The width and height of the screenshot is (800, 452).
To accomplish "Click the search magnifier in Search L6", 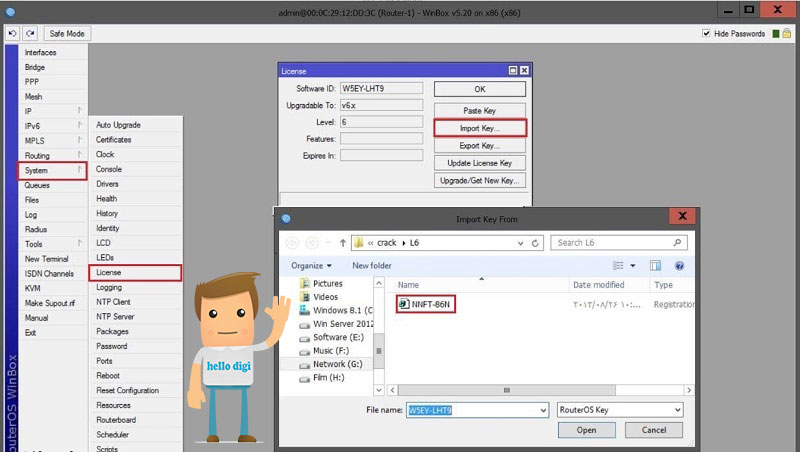I will (x=677, y=242).
